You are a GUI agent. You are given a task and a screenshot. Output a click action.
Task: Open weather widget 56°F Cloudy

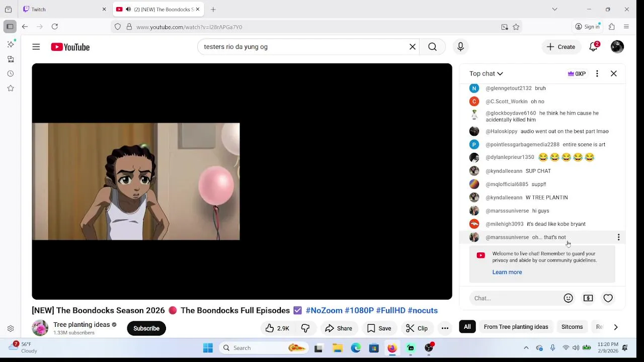tap(23, 347)
